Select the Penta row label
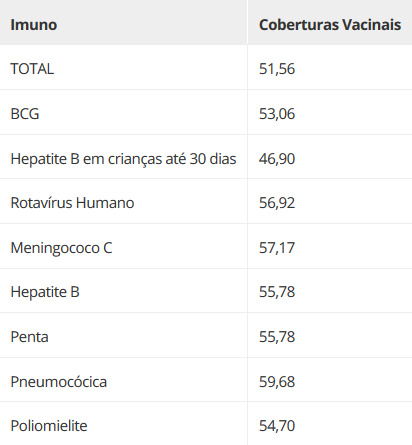 (29, 337)
